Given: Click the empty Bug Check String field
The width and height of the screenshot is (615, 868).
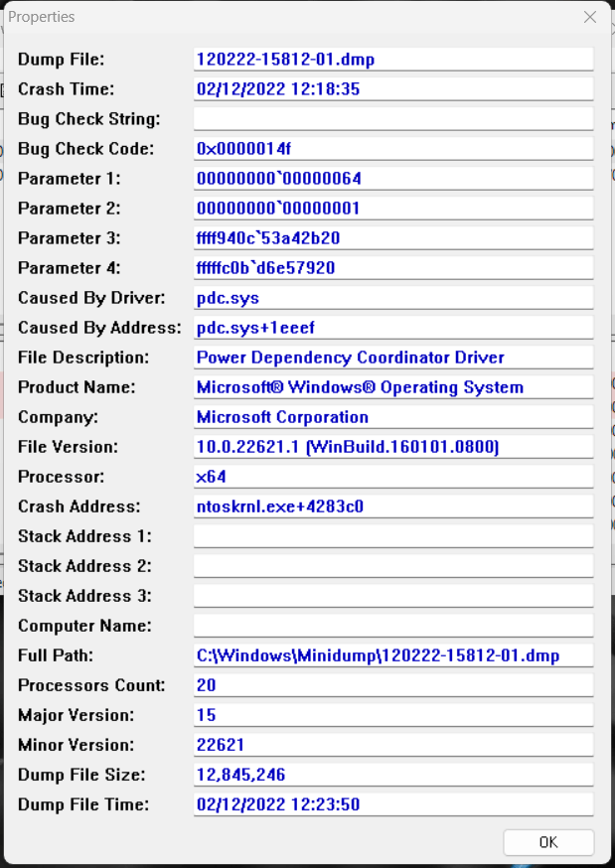Looking at the screenshot, I should (x=393, y=119).
